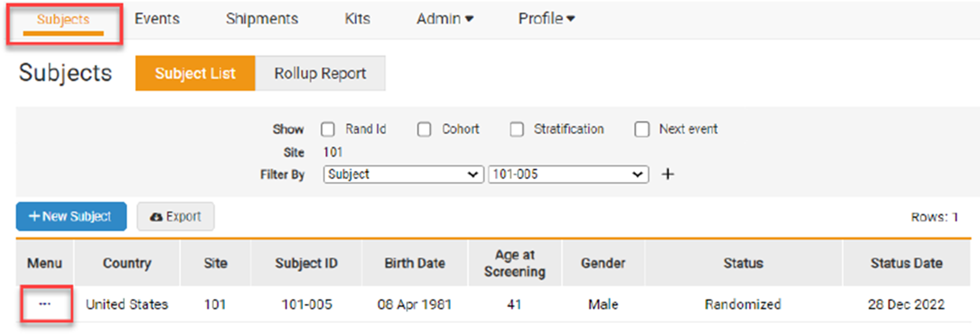Viewport: 980px width, 336px height.
Task: Expand the 101-005 filter value dropdown
Action: 568,174
